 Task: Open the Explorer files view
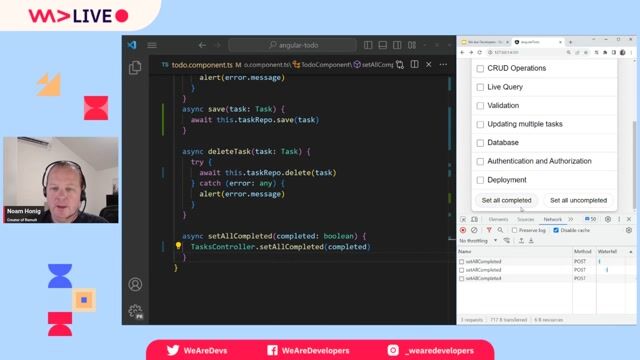135,67
